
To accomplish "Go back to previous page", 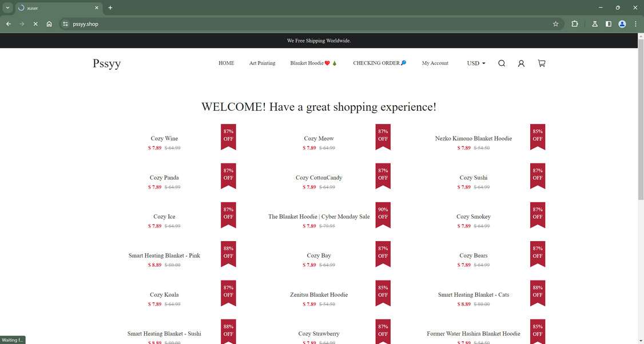I will pyautogui.click(x=8, y=24).
